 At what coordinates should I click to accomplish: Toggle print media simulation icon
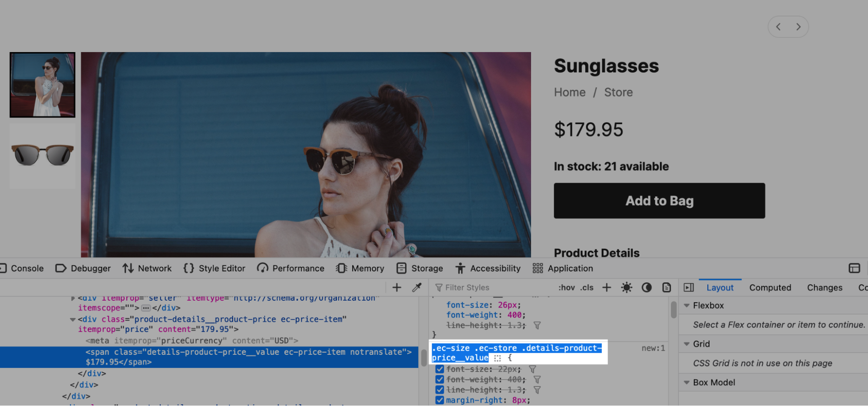point(667,288)
